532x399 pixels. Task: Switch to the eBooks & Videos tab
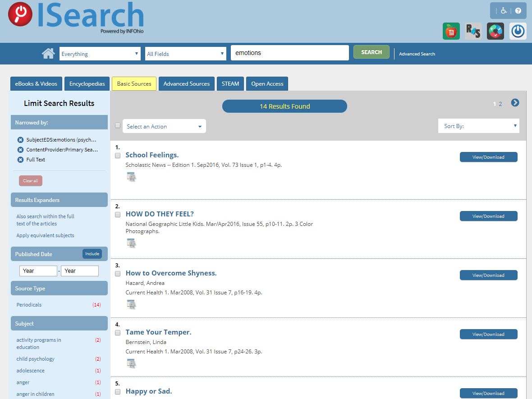37,84
